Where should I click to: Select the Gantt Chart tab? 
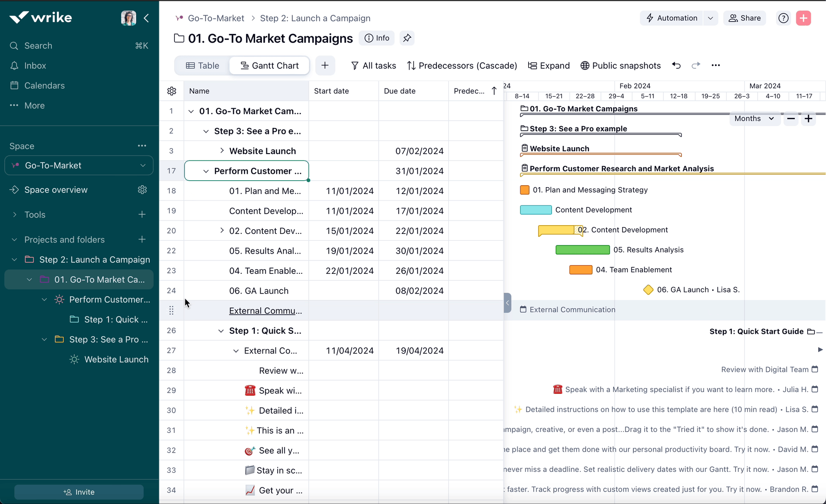[269, 66]
